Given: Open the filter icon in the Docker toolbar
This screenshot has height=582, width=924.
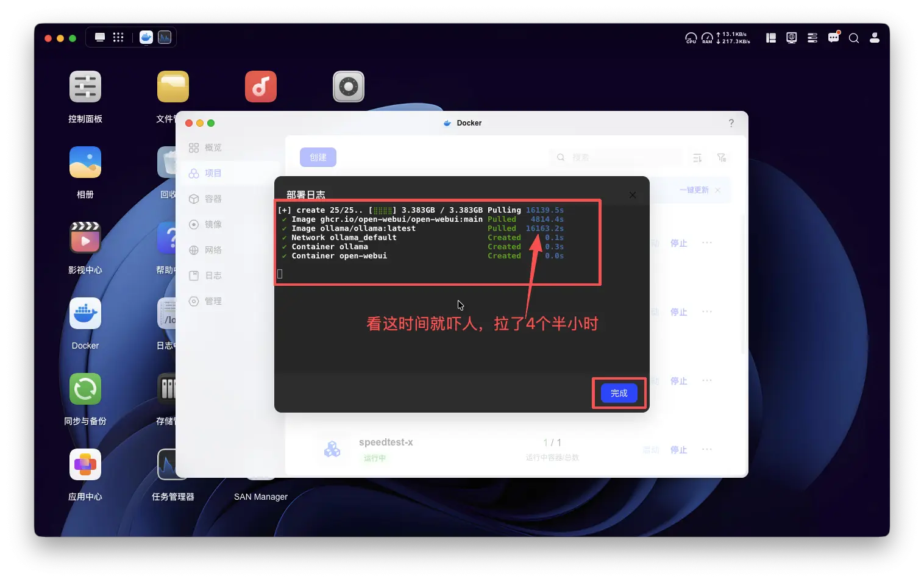Looking at the screenshot, I should click(x=722, y=158).
